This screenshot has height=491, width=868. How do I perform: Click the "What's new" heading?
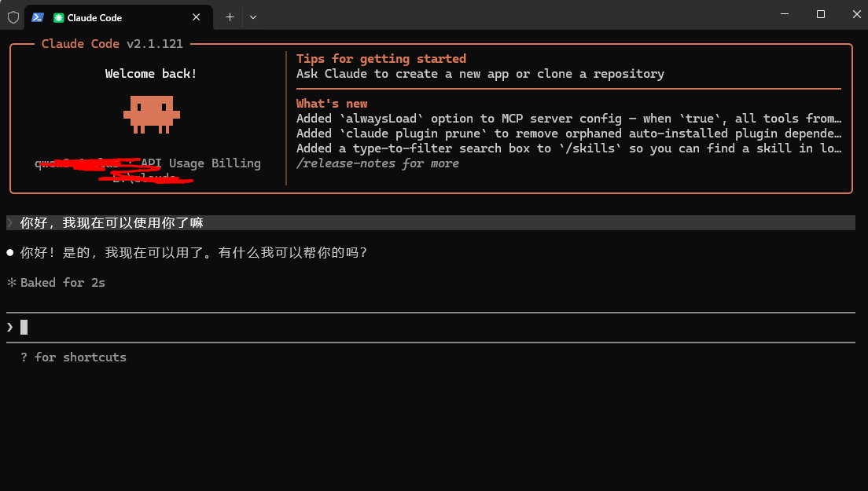click(x=332, y=104)
